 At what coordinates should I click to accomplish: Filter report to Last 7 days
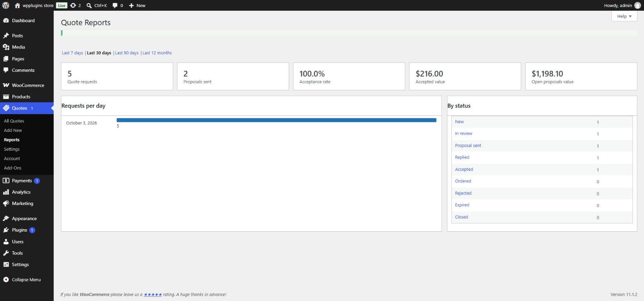[72, 53]
